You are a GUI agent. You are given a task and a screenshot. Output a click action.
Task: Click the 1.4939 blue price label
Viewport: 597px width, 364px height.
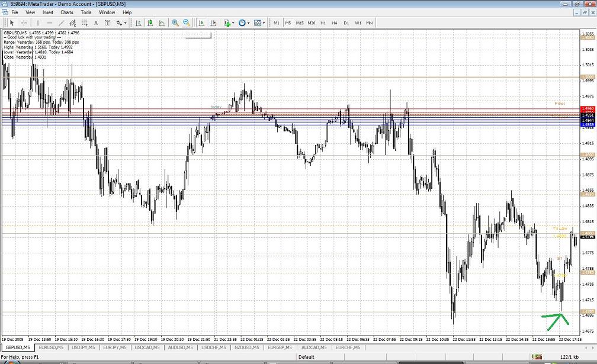[588, 125]
